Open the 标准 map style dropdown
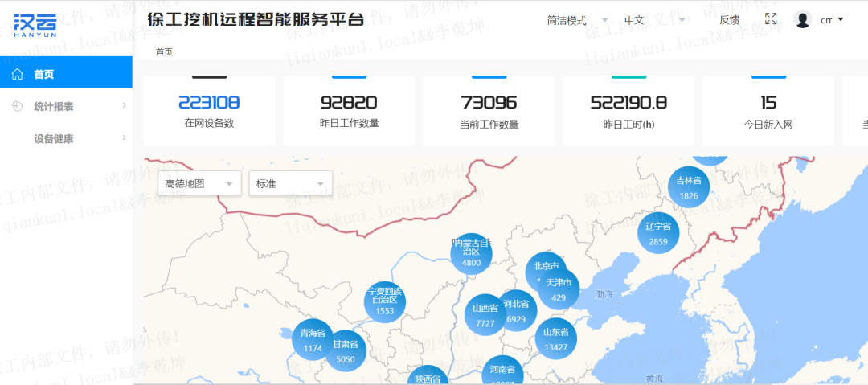This screenshot has height=385, width=868. tap(291, 183)
